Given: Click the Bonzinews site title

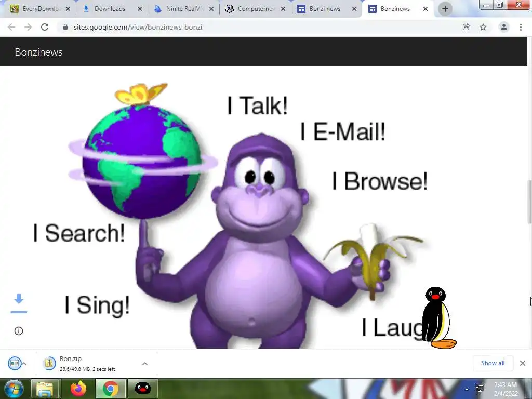Looking at the screenshot, I should pos(38,52).
